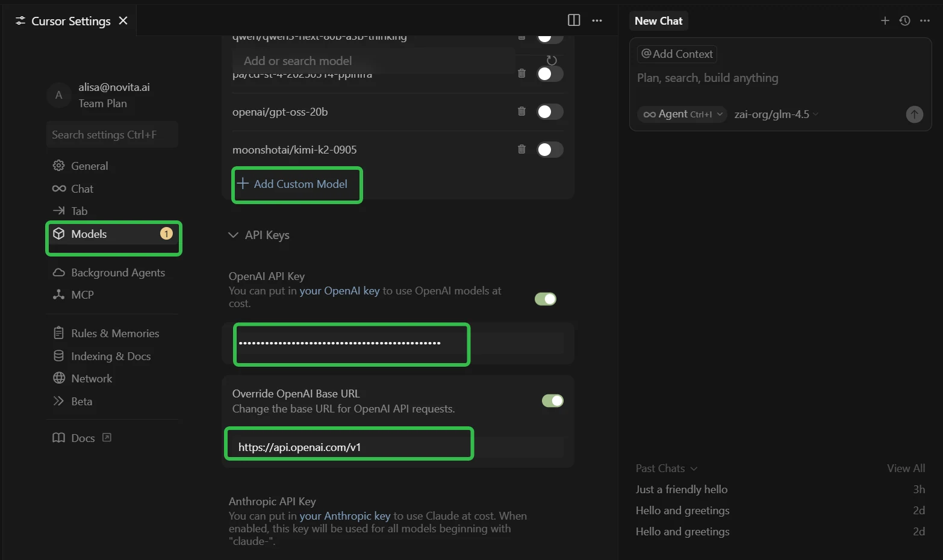This screenshot has height=560, width=943.
Task: Click the OpenAI API key input field
Action: [x=398, y=343]
